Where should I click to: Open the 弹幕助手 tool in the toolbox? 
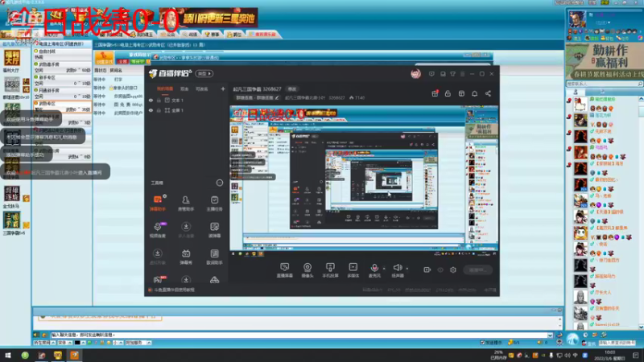157,203
